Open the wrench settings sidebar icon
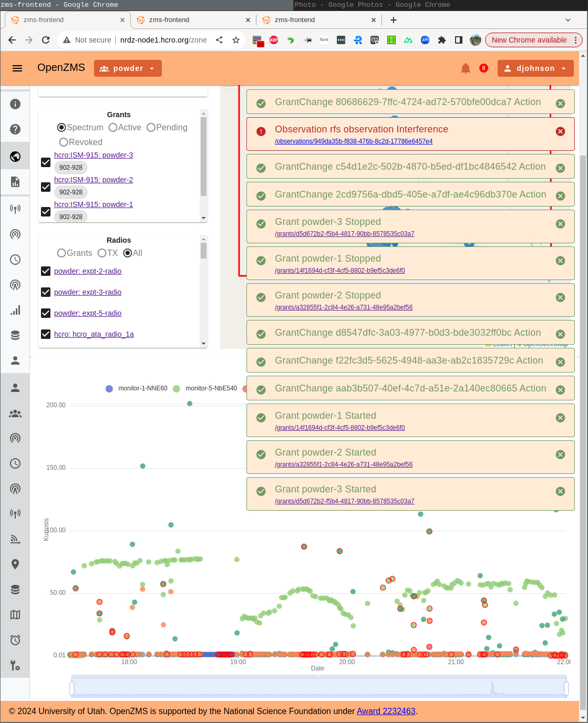Viewport: 588px width, 723px height. point(15,665)
